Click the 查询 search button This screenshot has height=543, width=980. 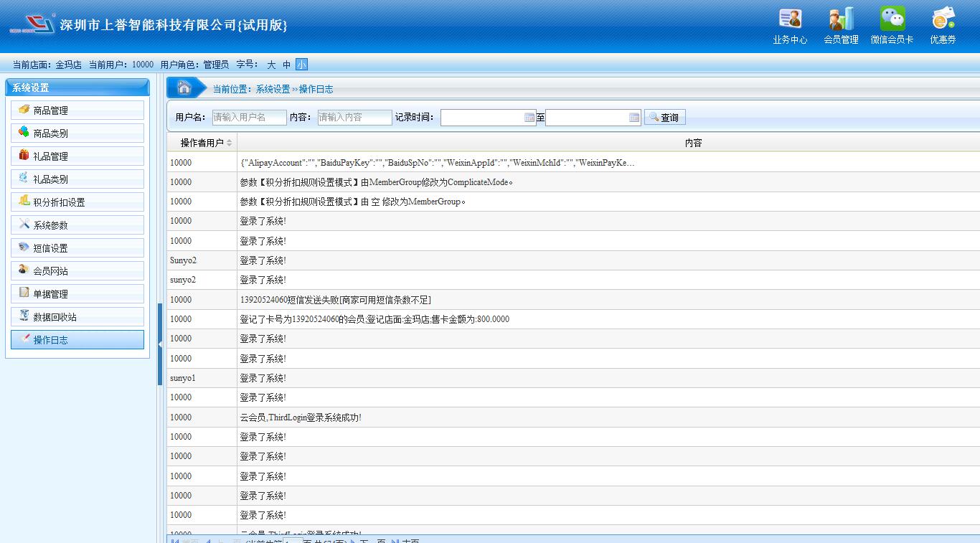click(664, 118)
